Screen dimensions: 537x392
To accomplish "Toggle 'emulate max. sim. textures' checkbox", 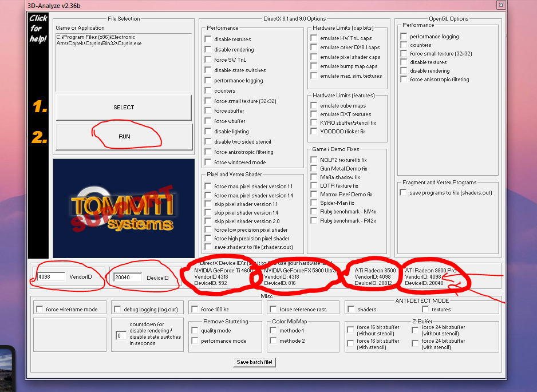I will [314, 76].
